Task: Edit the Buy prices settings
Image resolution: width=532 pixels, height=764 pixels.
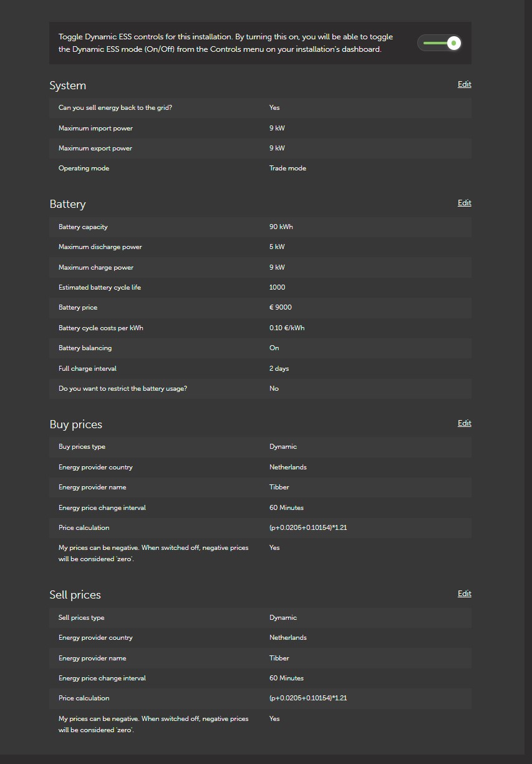Action: (464, 423)
